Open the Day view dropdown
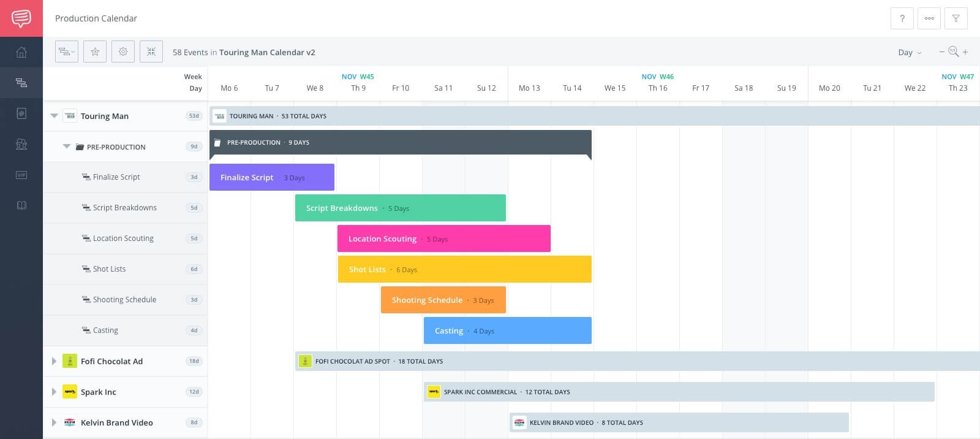The height and width of the screenshot is (439, 980). click(x=910, y=53)
